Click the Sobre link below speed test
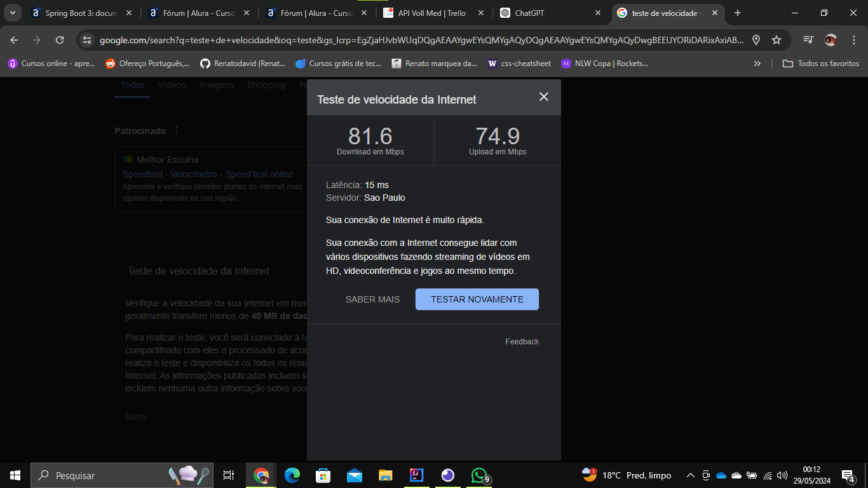Viewport: 868px width, 488px height. tap(135, 417)
